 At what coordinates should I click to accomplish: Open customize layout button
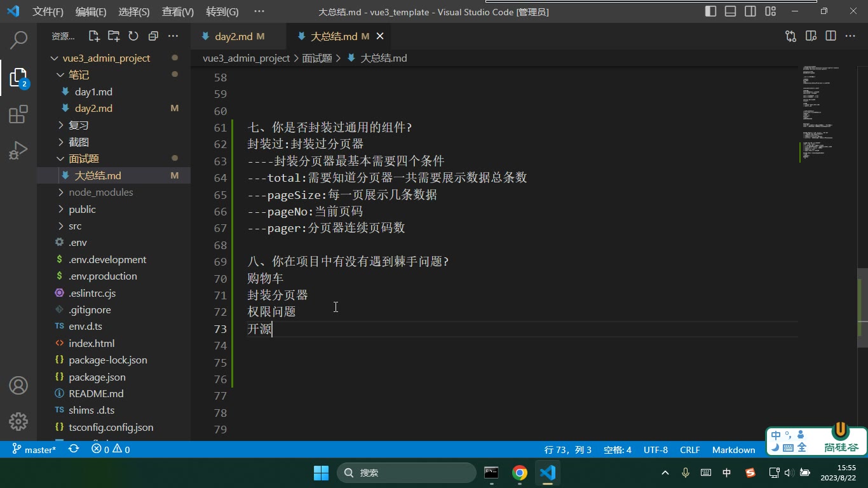click(x=771, y=11)
